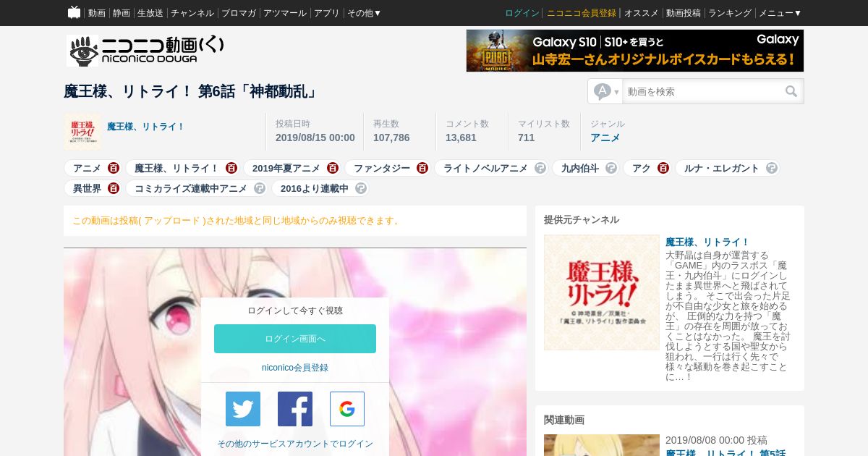868x456 pixels.
Task: Click the ログイン画面へ button
Action: [295, 339]
